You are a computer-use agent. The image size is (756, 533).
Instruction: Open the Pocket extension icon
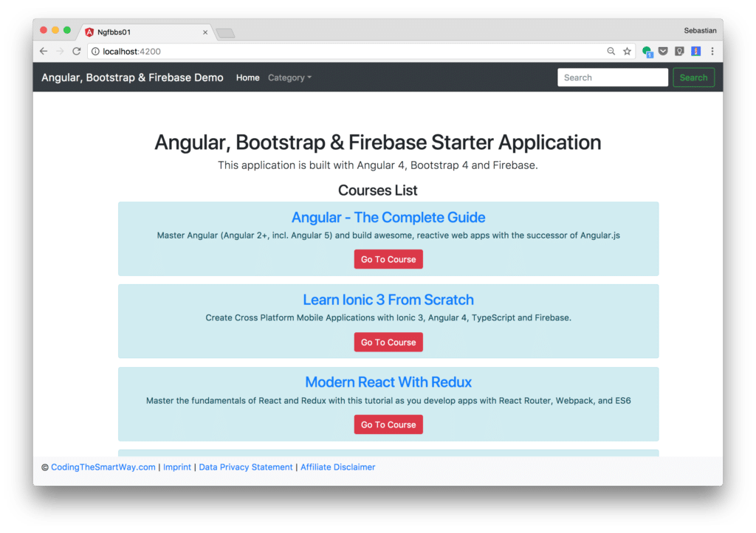663,51
